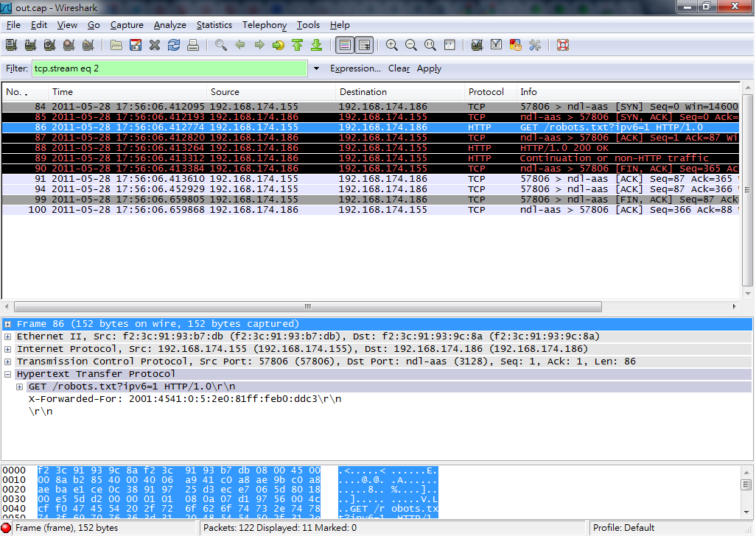Open the Preferences tools icon
Image resolution: width=756 pixels, height=536 pixels.
click(535, 45)
